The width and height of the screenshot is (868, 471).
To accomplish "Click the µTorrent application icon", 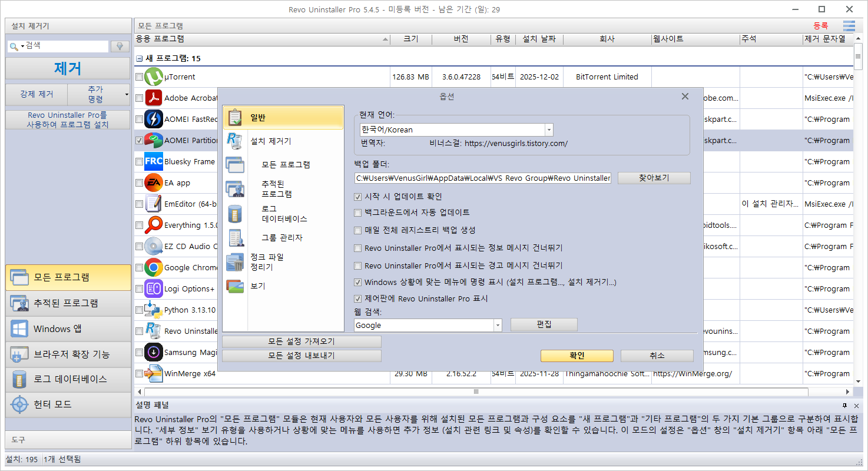I will (154, 77).
